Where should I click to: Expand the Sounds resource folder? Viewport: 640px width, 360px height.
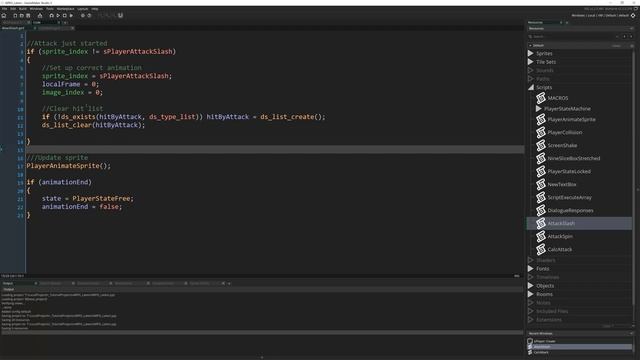(531, 71)
